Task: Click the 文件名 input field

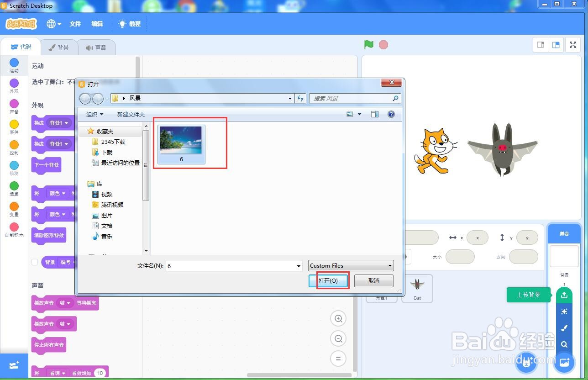Action: (x=234, y=265)
